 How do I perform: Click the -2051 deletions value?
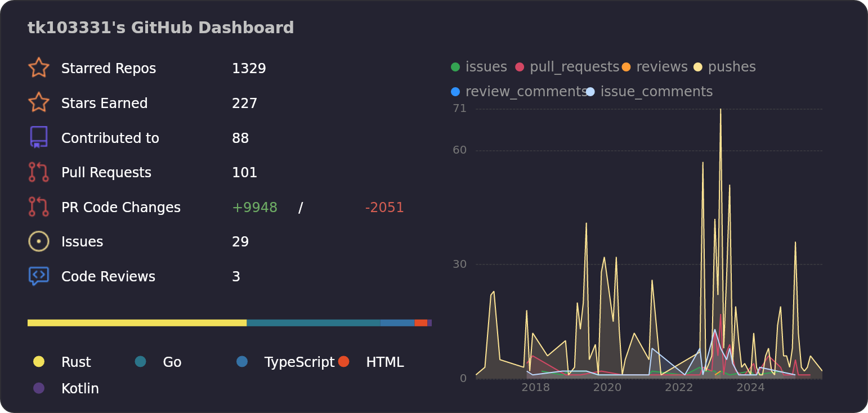click(x=384, y=207)
